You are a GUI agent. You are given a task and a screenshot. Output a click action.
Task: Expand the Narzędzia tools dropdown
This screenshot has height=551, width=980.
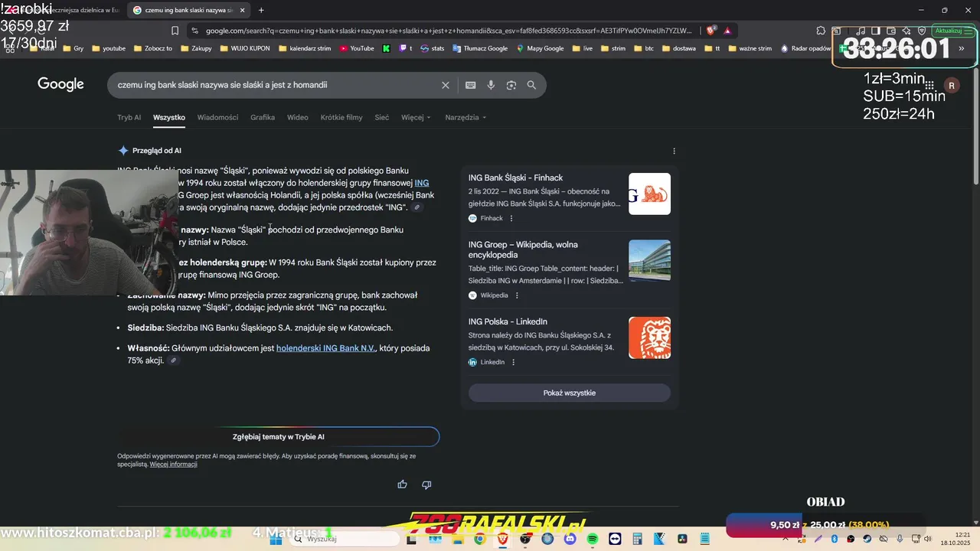point(465,117)
